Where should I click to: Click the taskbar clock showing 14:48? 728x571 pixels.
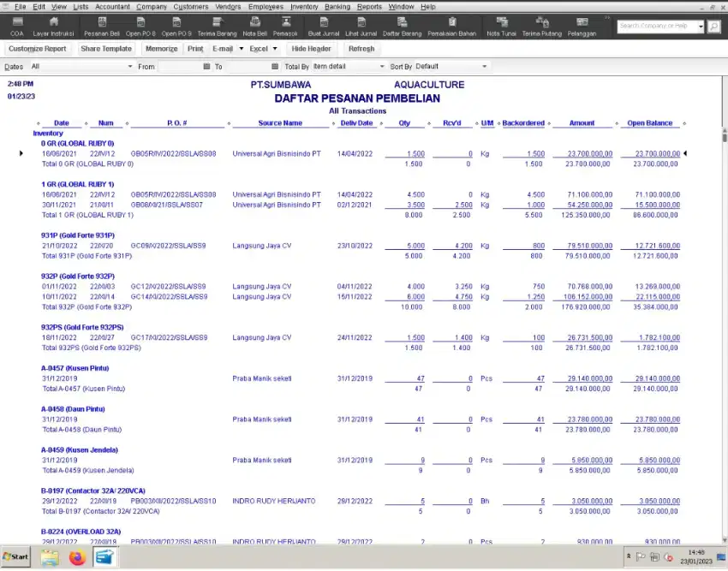click(696, 557)
